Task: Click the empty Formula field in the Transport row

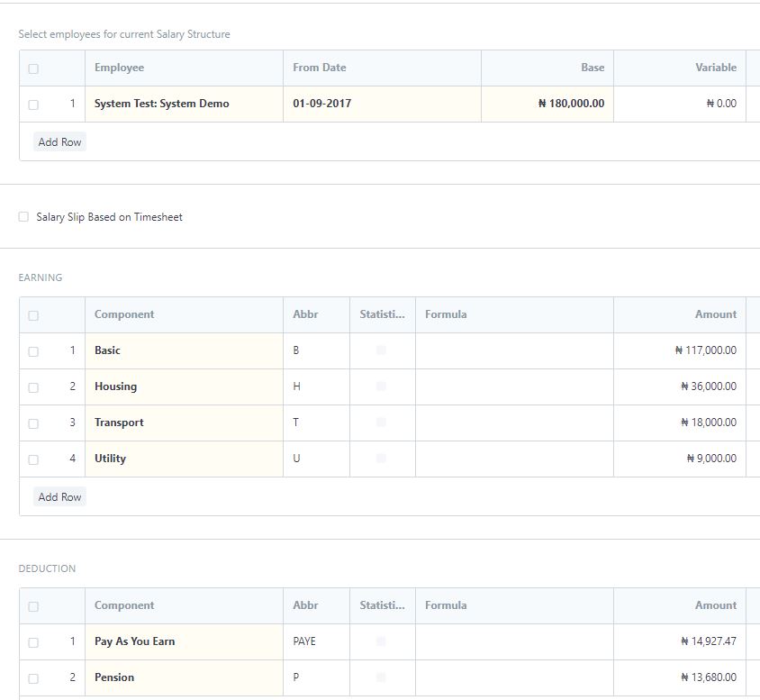Action: point(514,423)
